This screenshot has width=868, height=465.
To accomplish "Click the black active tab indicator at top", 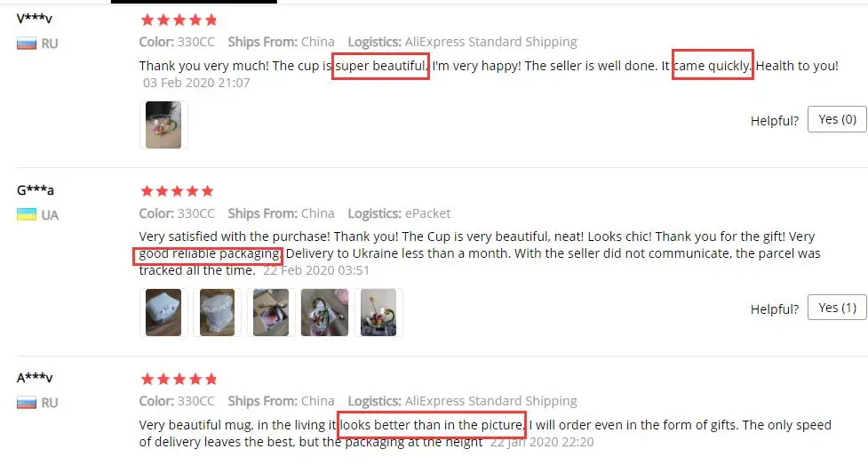I will 194,2.
